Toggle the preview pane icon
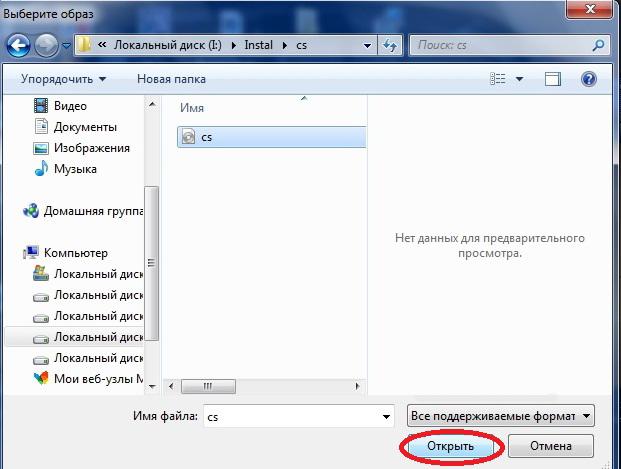Image resolution: width=621 pixels, height=469 pixels. [x=552, y=79]
